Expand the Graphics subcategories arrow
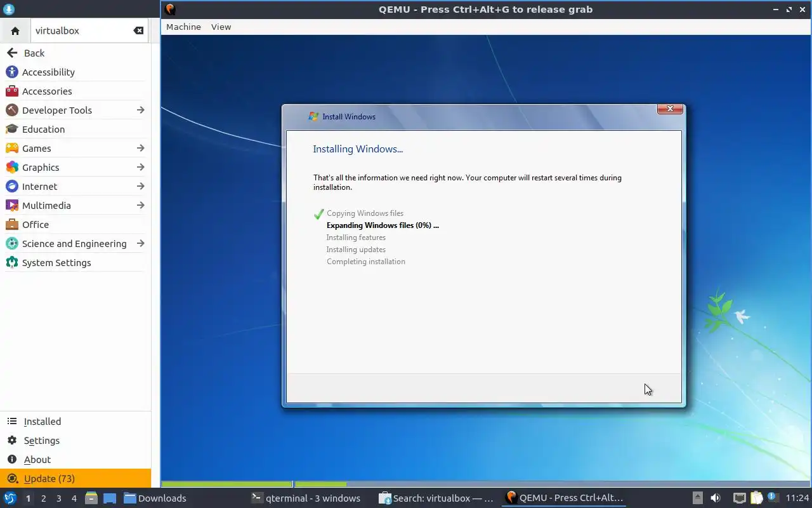 coord(140,168)
